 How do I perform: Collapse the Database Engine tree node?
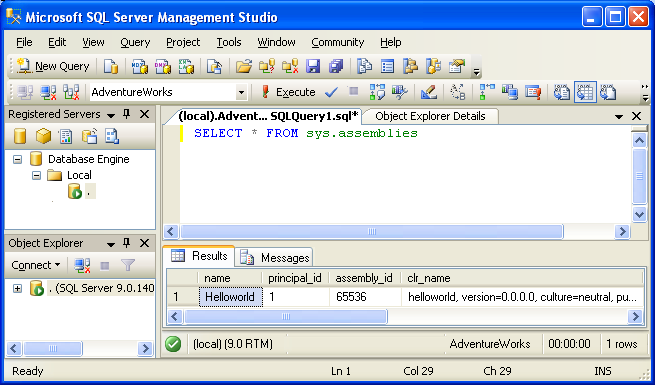pos(17,160)
